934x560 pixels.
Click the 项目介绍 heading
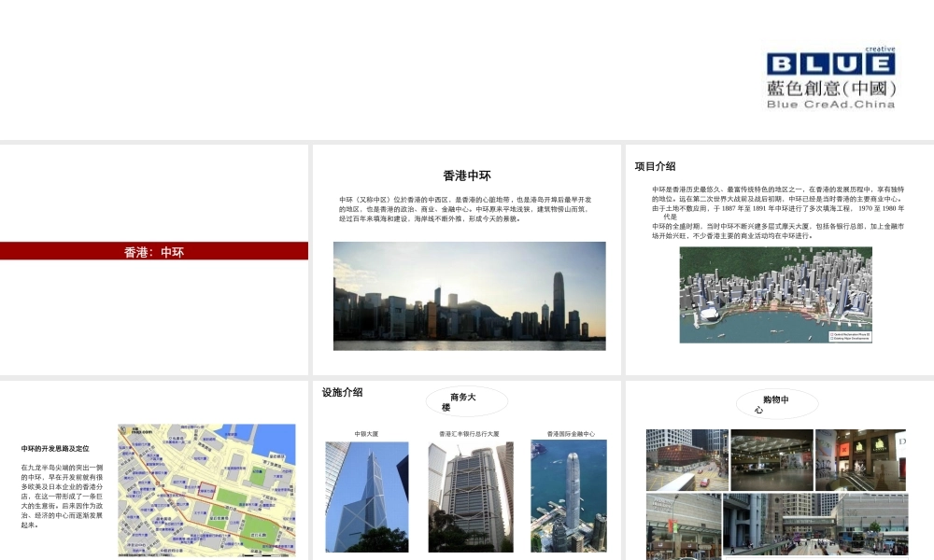(x=656, y=166)
